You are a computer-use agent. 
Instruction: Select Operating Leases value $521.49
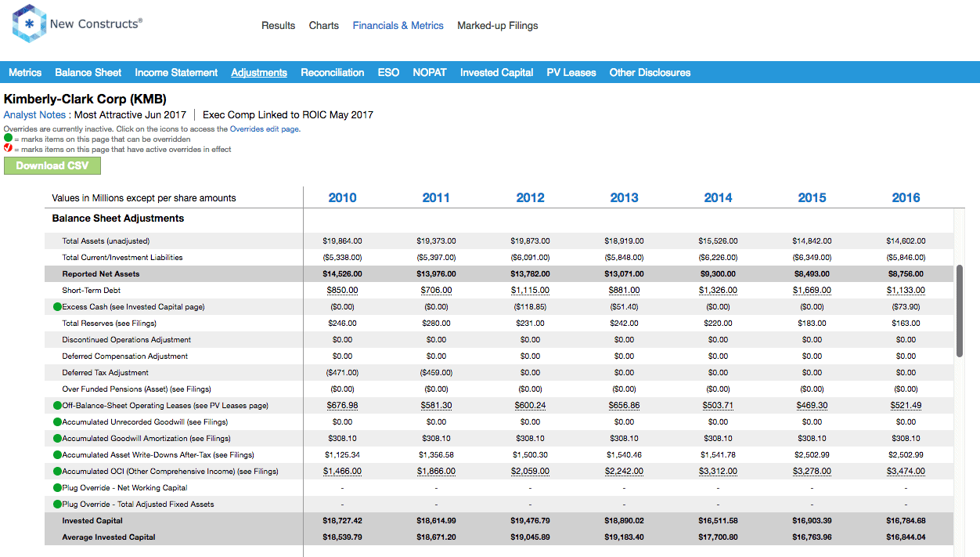pos(906,406)
